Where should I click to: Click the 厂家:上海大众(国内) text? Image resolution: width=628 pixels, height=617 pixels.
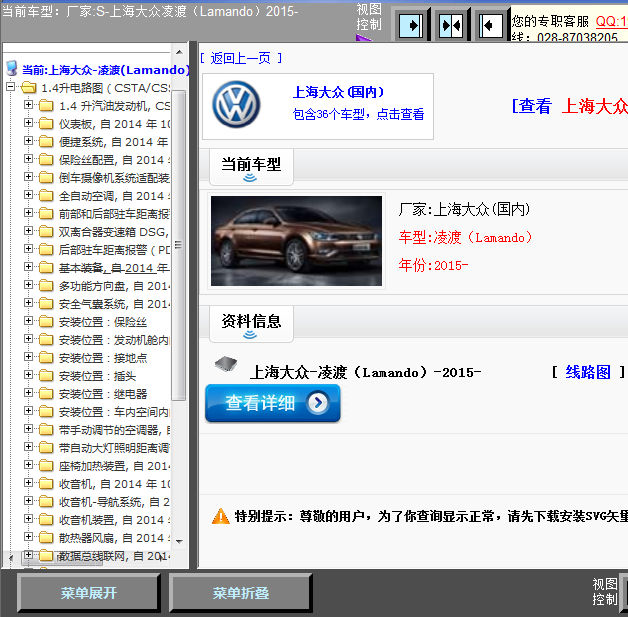464,209
